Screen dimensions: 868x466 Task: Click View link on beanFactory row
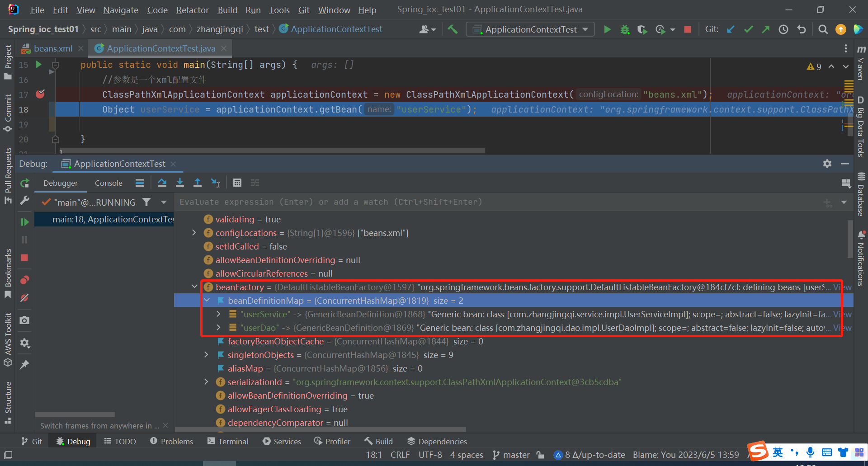pyautogui.click(x=842, y=287)
